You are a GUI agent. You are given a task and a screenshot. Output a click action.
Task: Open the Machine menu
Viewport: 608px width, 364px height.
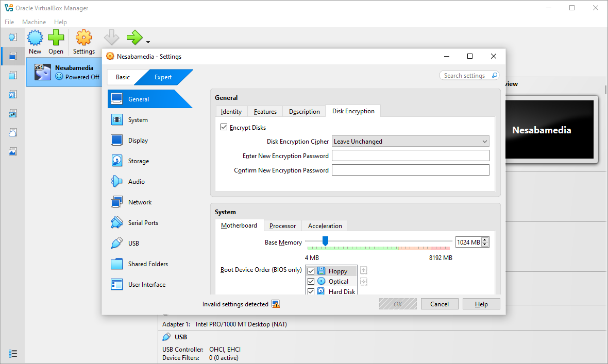(34, 22)
